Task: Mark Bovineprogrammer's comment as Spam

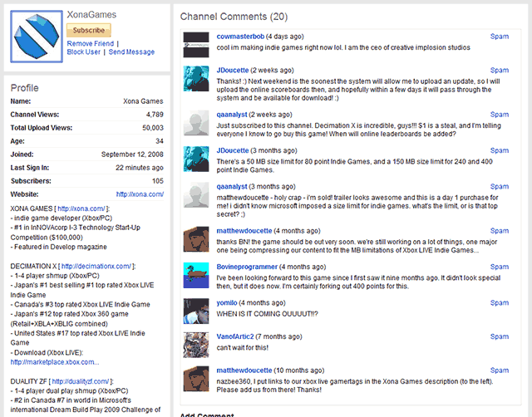Action: click(500, 267)
